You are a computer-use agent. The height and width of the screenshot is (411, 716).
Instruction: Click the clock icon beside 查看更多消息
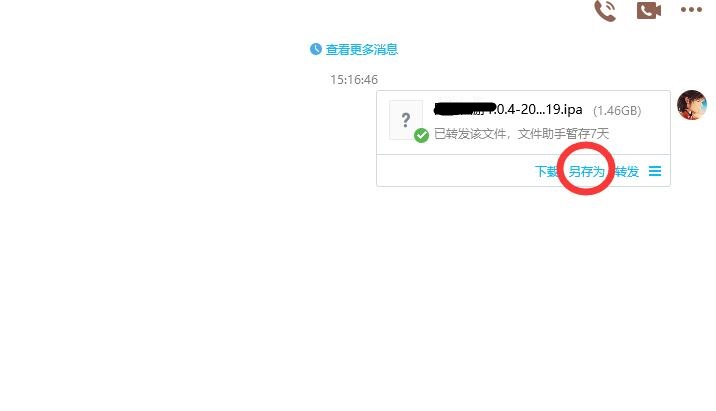click(316, 49)
